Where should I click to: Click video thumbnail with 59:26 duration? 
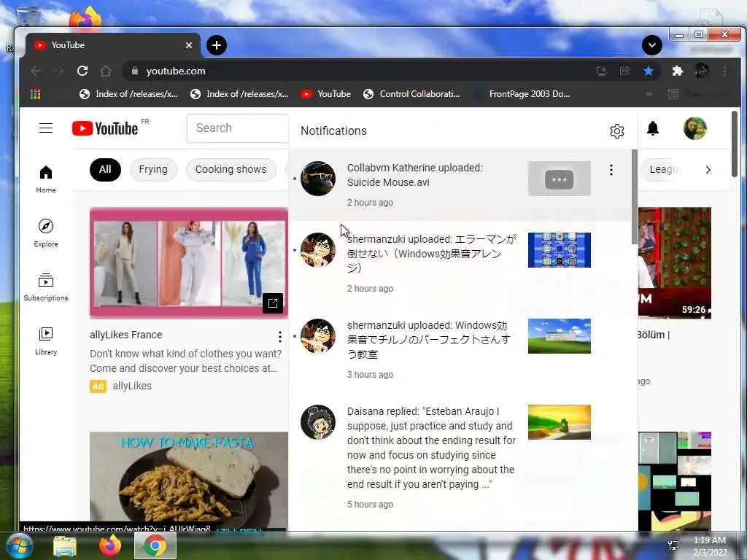click(675, 262)
